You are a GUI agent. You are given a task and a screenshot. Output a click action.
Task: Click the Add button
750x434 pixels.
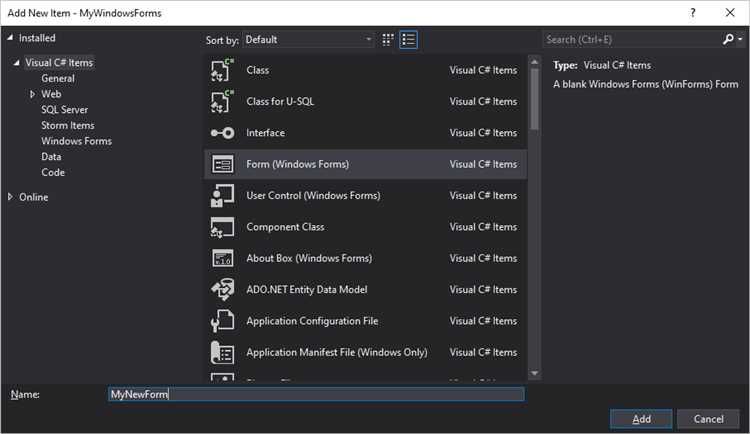pyautogui.click(x=641, y=418)
